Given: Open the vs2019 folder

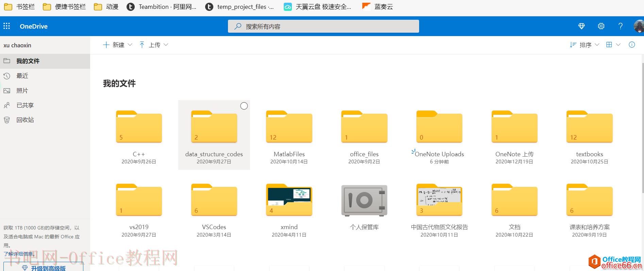Looking at the screenshot, I should pos(139,200).
